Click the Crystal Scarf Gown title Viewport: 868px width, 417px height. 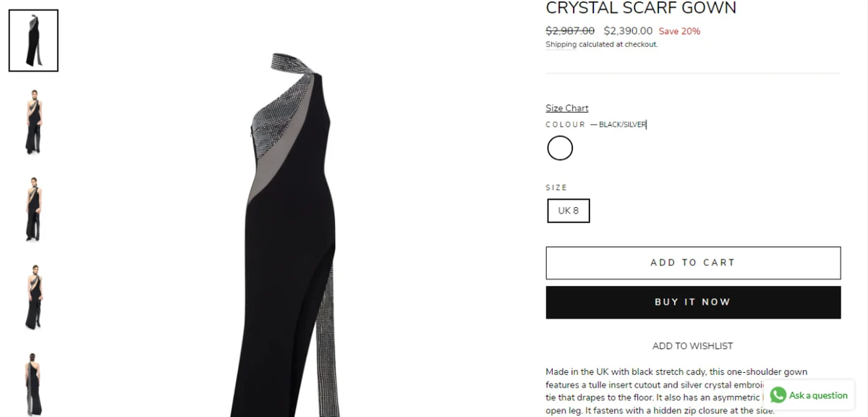click(x=641, y=8)
